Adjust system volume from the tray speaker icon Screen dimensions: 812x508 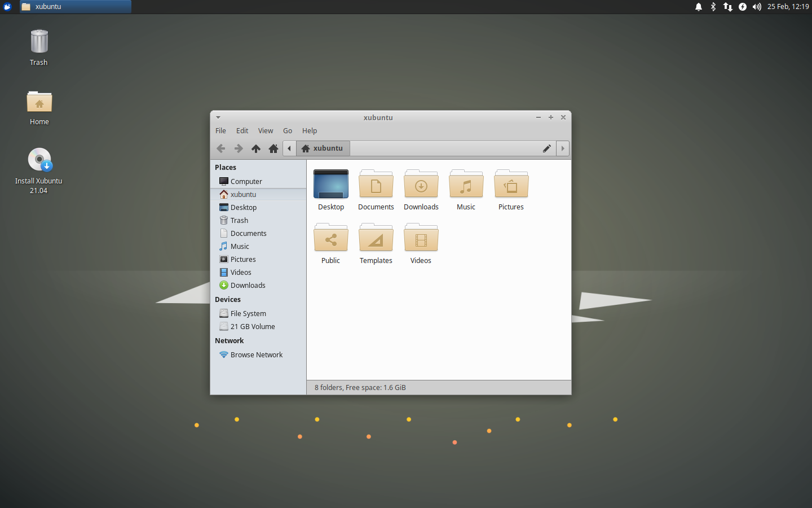tap(756, 7)
